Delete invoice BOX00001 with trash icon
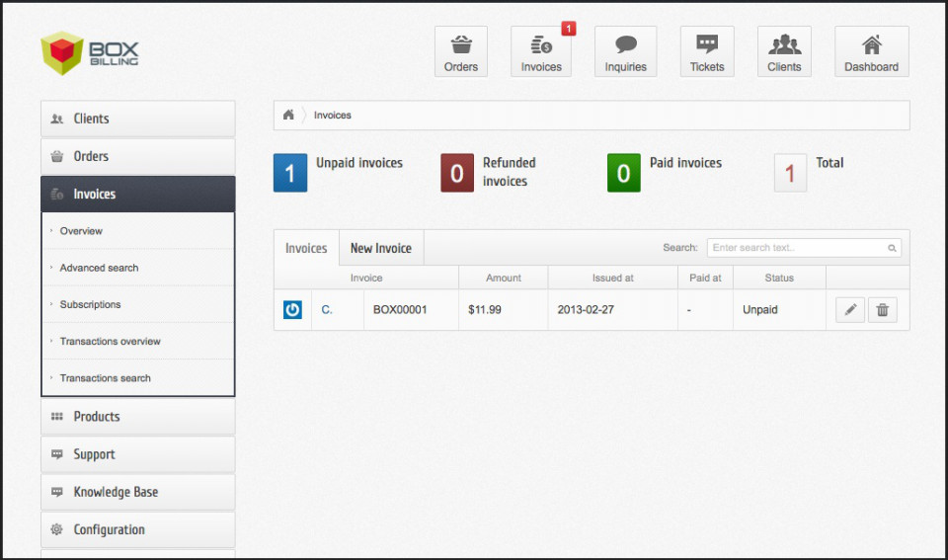 coord(882,310)
